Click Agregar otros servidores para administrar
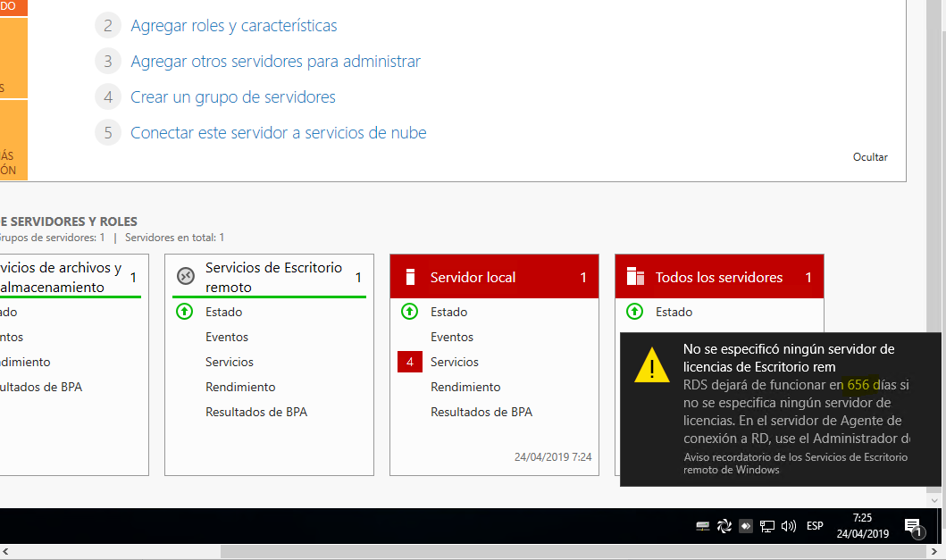This screenshot has width=946, height=560. click(x=275, y=62)
